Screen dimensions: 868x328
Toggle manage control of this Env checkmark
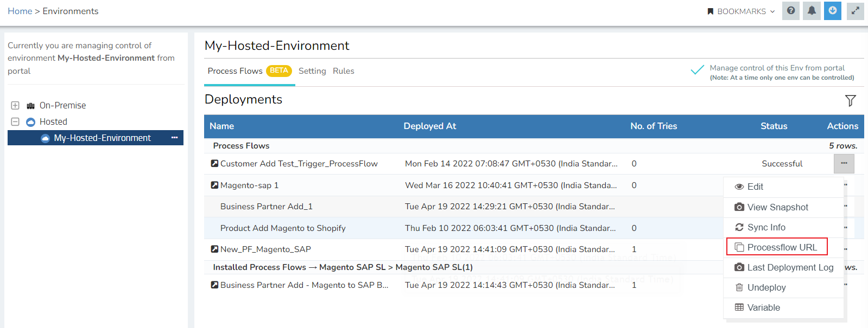click(697, 70)
